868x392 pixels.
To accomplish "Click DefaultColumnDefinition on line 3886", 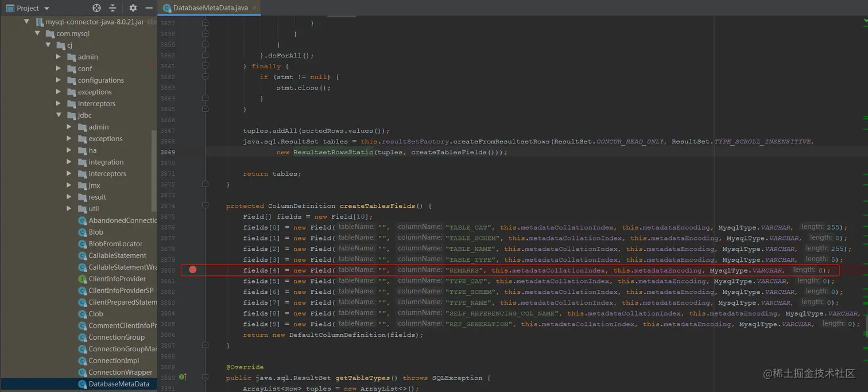I will (x=336, y=335).
